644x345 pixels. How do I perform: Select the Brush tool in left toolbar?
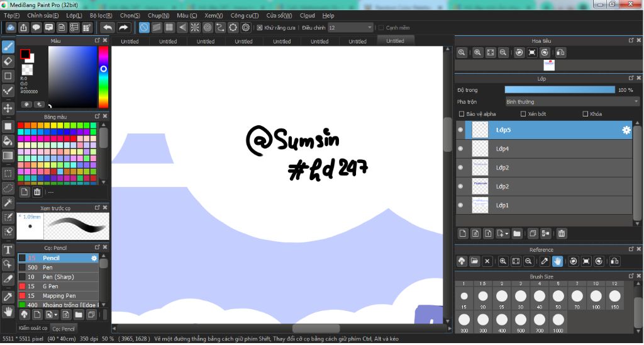[x=8, y=47]
